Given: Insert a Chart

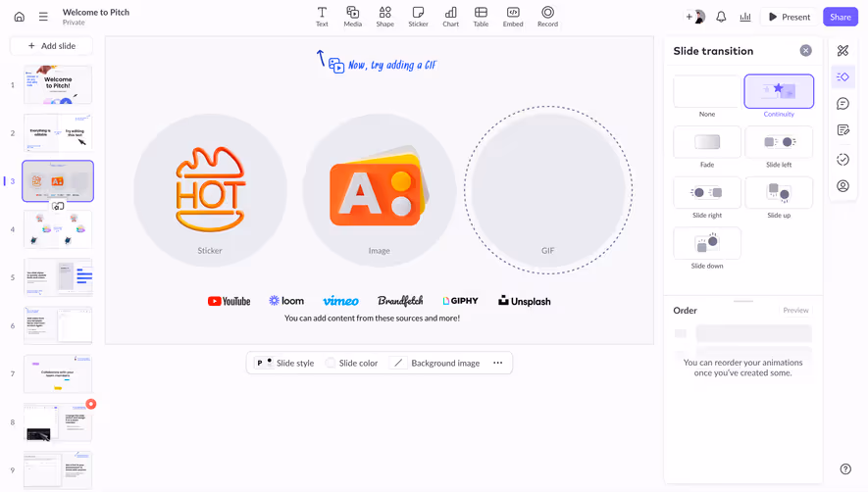Looking at the screenshot, I should point(450,17).
